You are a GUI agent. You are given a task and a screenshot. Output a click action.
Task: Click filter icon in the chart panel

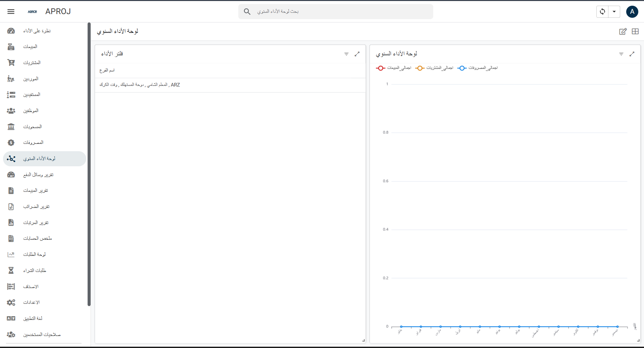coord(621,54)
